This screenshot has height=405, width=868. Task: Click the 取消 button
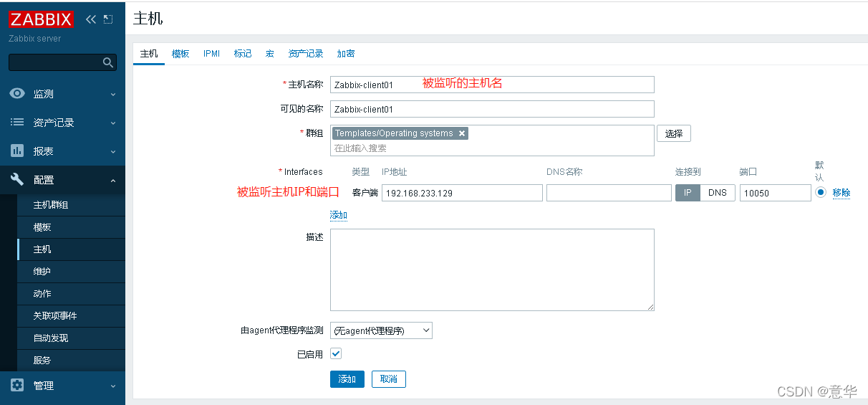pyautogui.click(x=389, y=379)
